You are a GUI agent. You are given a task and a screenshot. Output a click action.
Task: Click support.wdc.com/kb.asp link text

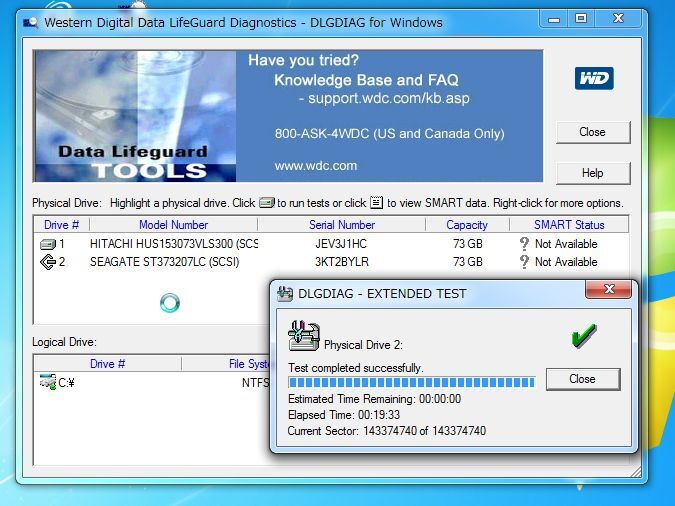tap(389, 99)
